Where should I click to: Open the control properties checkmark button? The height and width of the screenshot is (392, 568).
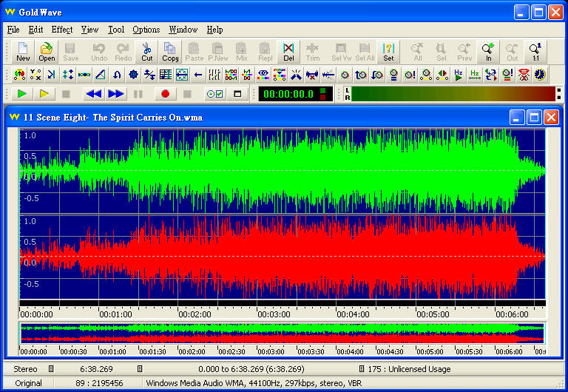[x=214, y=94]
